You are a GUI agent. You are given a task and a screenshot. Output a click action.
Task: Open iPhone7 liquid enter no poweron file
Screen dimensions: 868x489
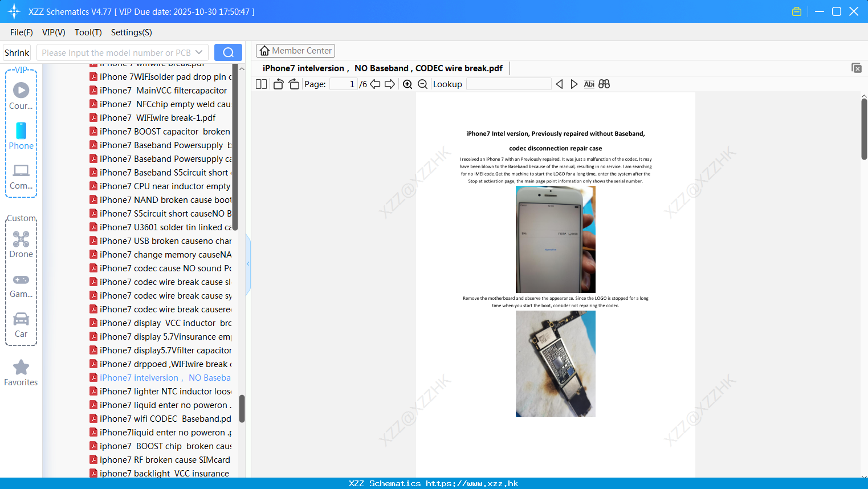coord(160,405)
